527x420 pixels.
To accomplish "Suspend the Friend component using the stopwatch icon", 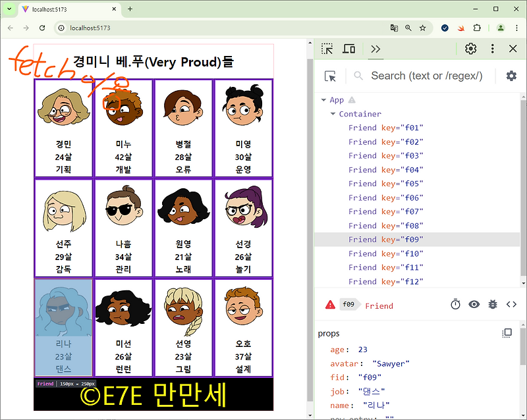I will coord(455,304).
